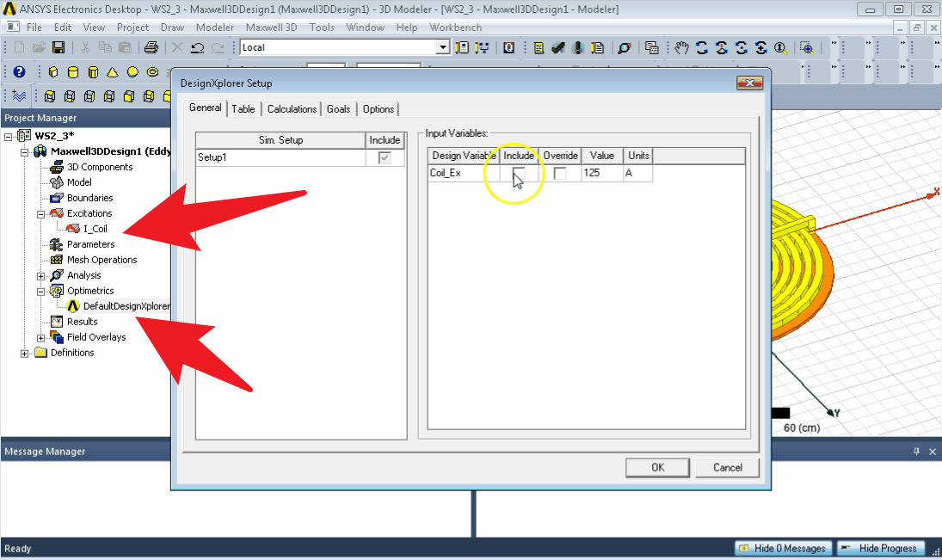Click the Paste clipboard icon

click(125, 47)
